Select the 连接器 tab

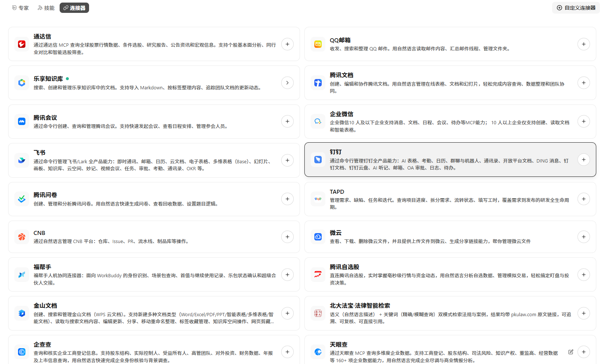click(74, 8)
